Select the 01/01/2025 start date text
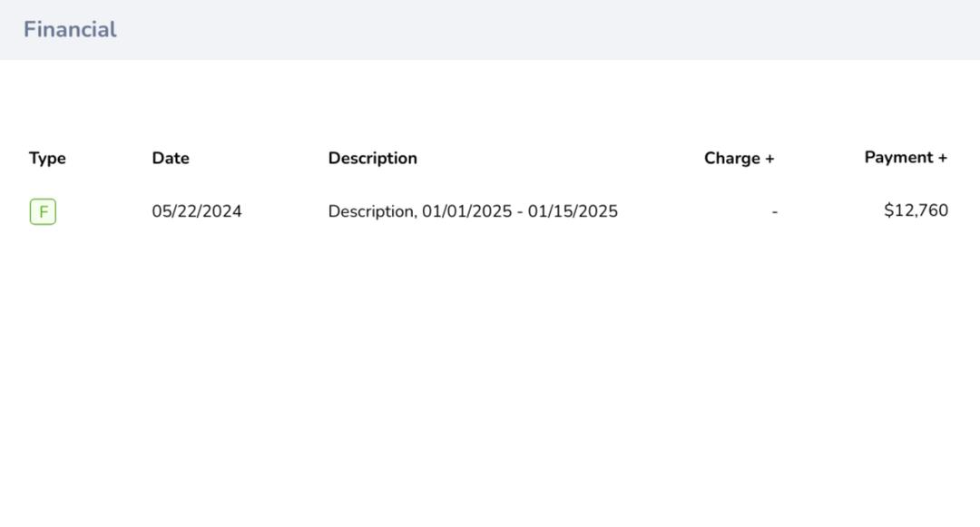This screenshot has width=980, height=527. pos(466,211)
